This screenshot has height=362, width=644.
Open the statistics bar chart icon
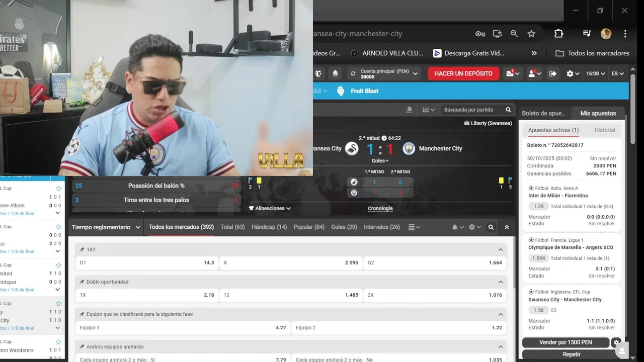(x=426, y=110)
